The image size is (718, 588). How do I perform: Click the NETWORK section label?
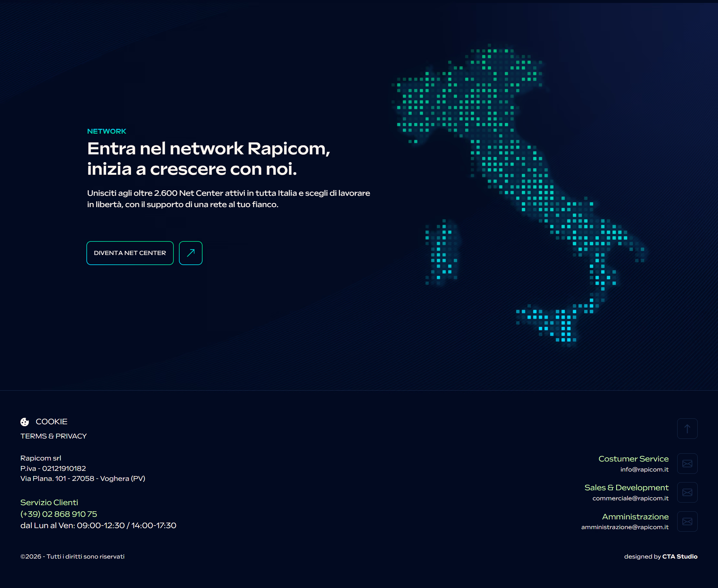[x=107, y=131]
